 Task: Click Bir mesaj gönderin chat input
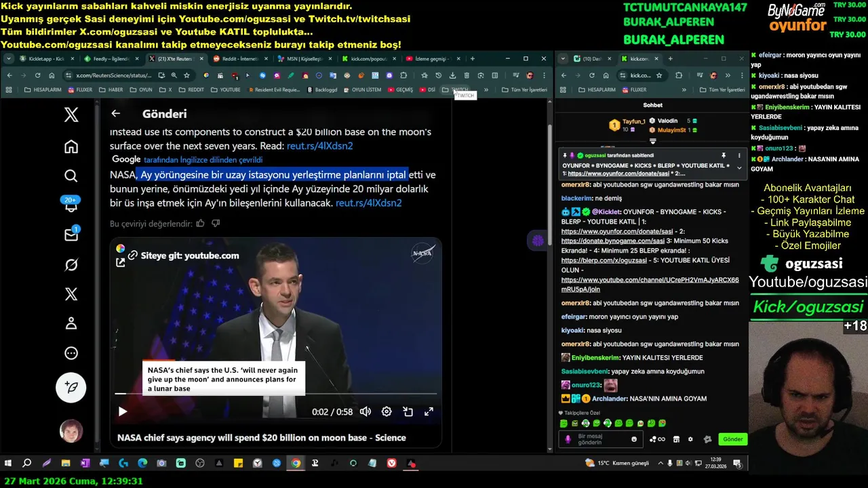(x=601, y=439)
